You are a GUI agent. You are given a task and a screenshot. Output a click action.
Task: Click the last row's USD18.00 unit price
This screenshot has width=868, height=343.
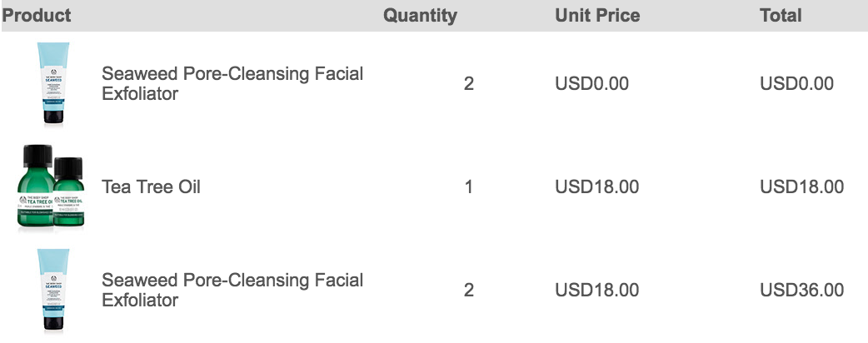coord(597,290)
